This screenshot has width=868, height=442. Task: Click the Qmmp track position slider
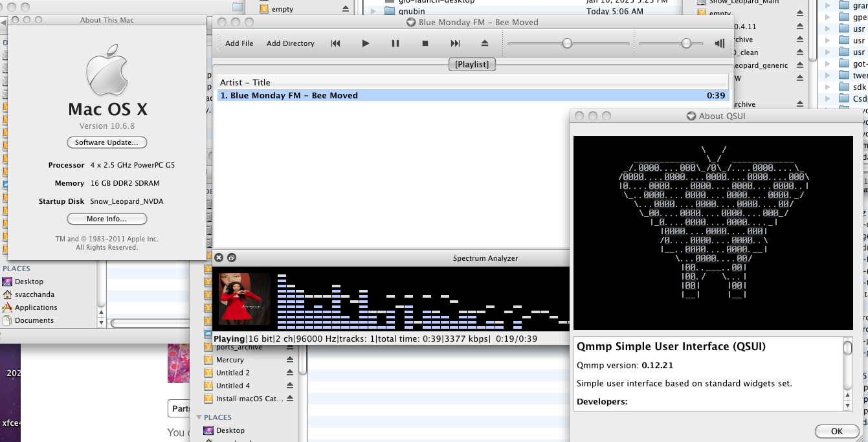click(568, 43)
